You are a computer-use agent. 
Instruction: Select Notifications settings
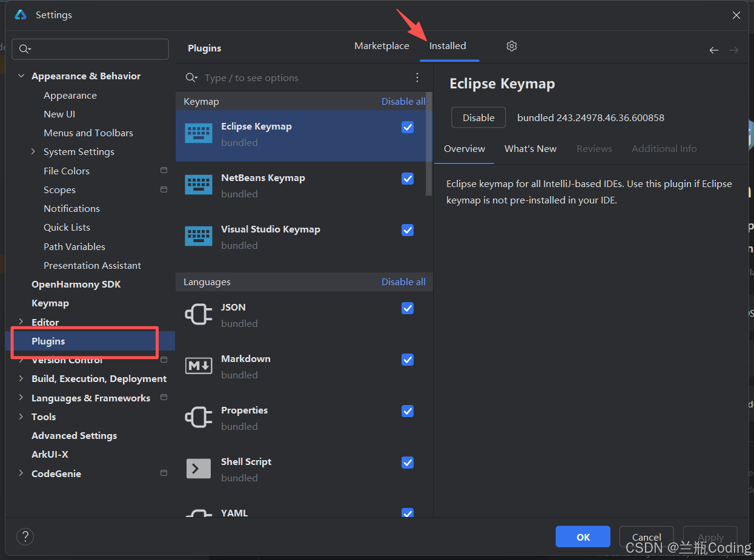coord(71,208)
